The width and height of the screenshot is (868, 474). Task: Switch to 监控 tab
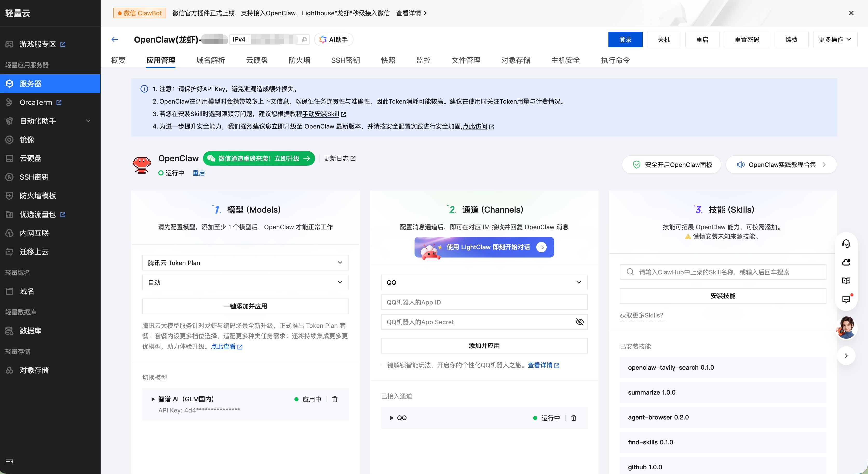[x=423, y=60]
